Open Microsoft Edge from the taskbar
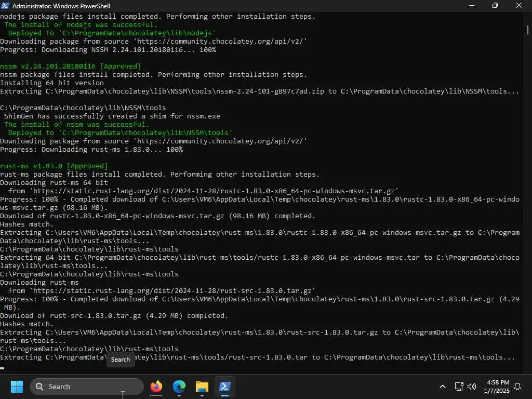The image size is (532, 399). coord(179,387)
